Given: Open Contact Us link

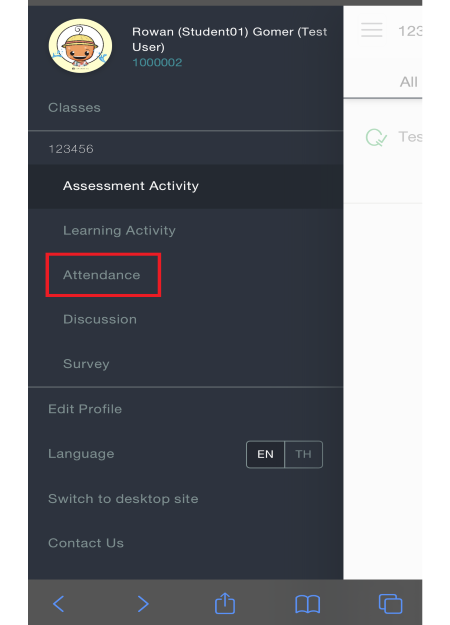Looking at the screenshot, I should pos(86,543).
